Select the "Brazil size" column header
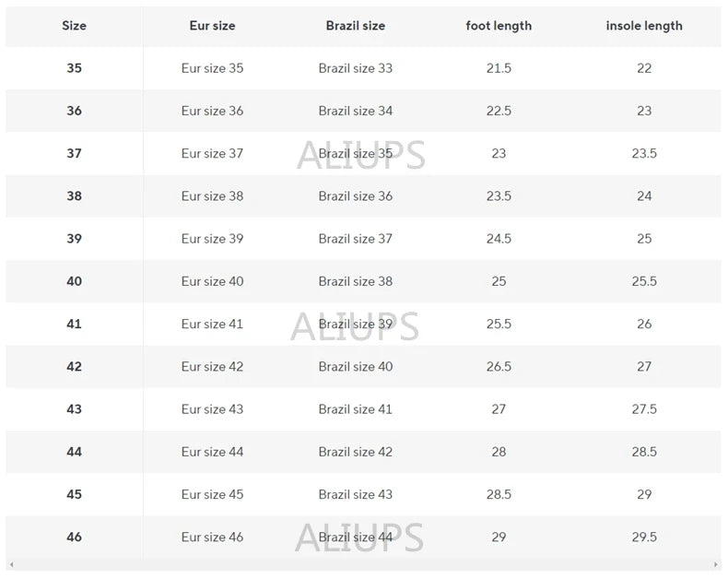This screenshot has width=728, height=579. 356,26
